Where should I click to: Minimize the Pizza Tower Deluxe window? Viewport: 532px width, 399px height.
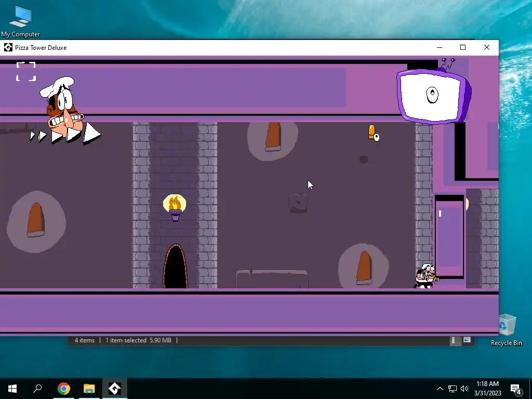pos(440,47)
